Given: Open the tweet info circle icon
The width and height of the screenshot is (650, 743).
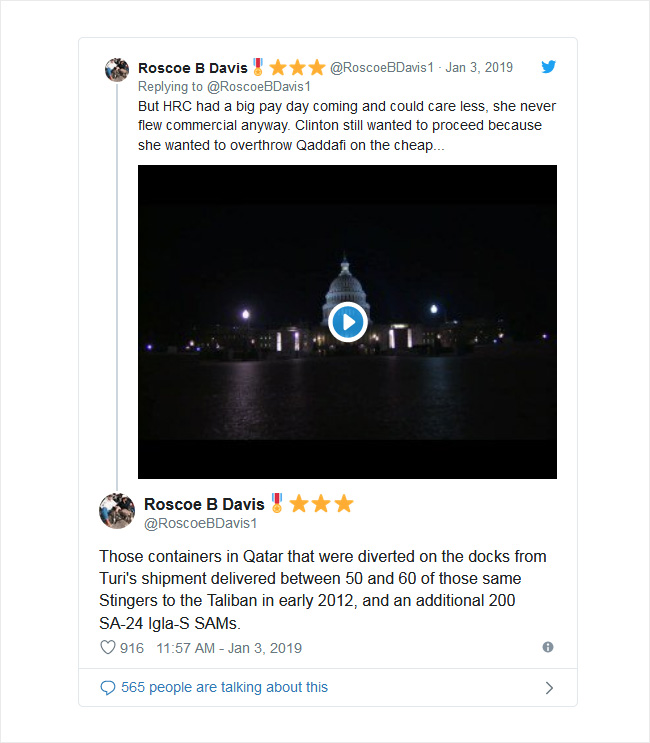Looking at the screenshot, I should coord(548,647).
